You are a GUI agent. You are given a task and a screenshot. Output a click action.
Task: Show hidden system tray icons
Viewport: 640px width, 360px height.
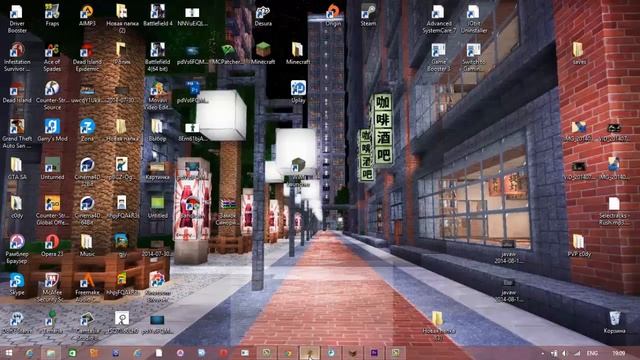click(543, 353)
